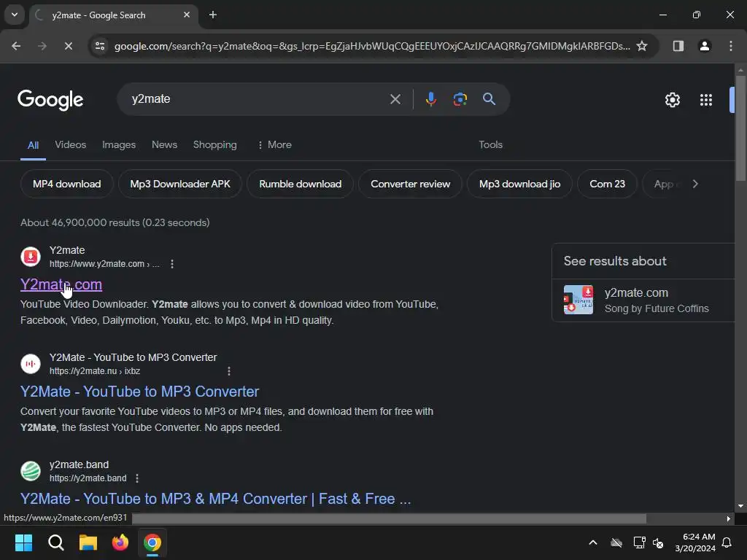Open the Google apps grid
This screenshot has width=747, height=560.
(x=706, y=100)
